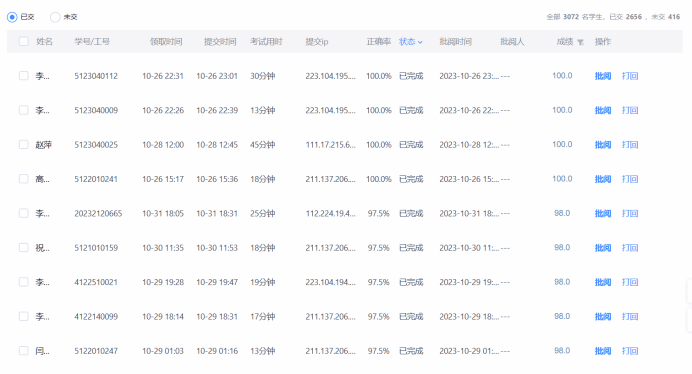Image resolution: width=692 pixels, height=374 pixels.
Task: Click the filter icon beside 成绩 header
Action: [x=580, y=42]
